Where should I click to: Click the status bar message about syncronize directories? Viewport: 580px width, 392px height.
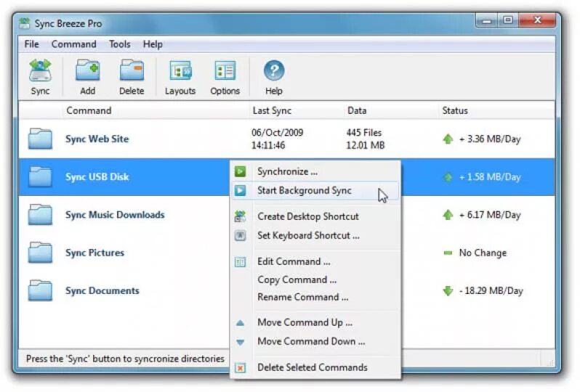[x=126, y=359]
